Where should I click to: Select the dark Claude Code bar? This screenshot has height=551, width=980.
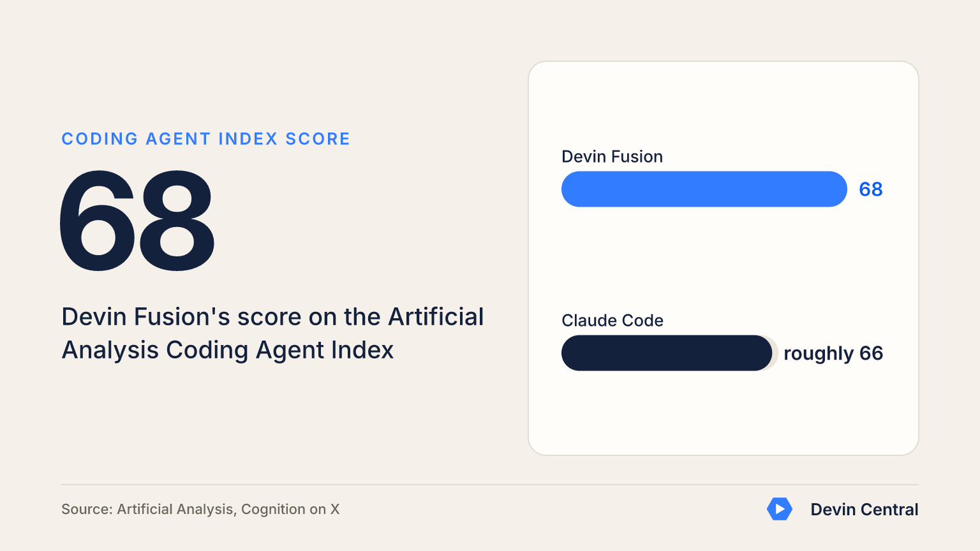point(667,353)
